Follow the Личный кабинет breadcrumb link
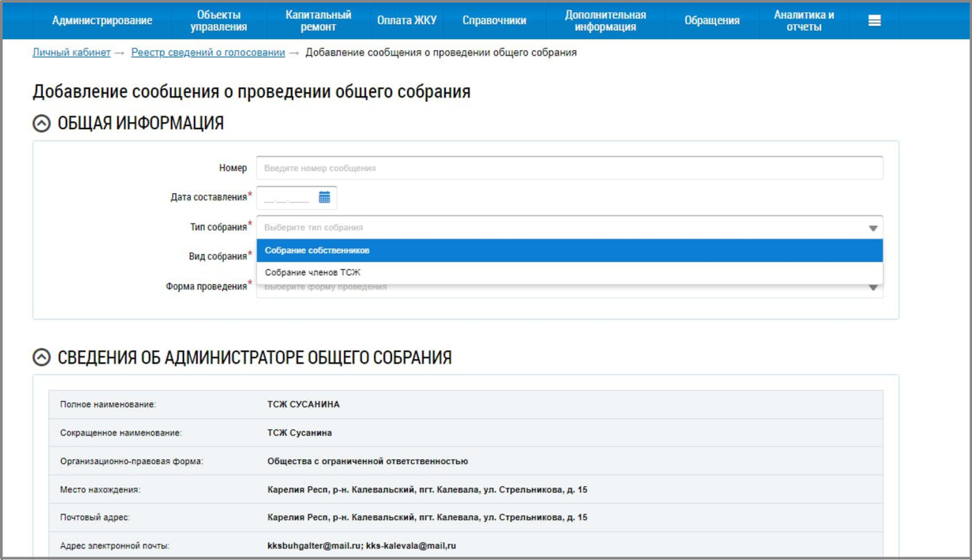The image size is (972, 560). click(x=72, y=52)
